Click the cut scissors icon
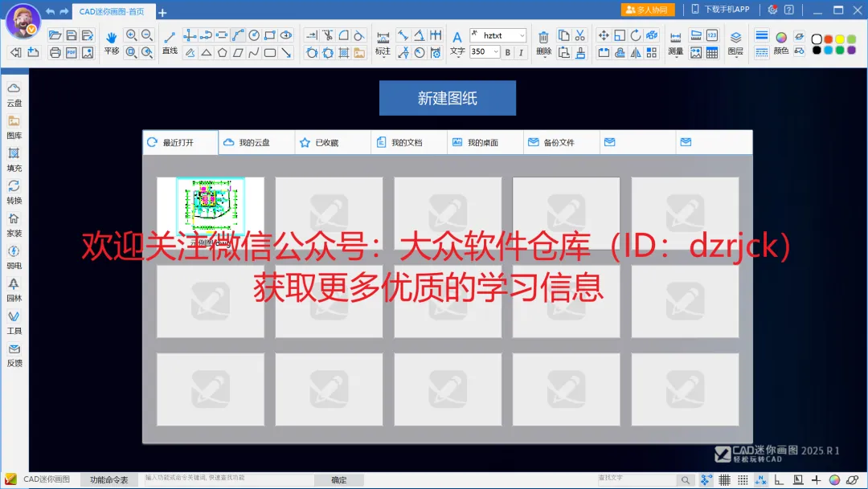Viewport: 868px width, 489px height. (579, 35)
